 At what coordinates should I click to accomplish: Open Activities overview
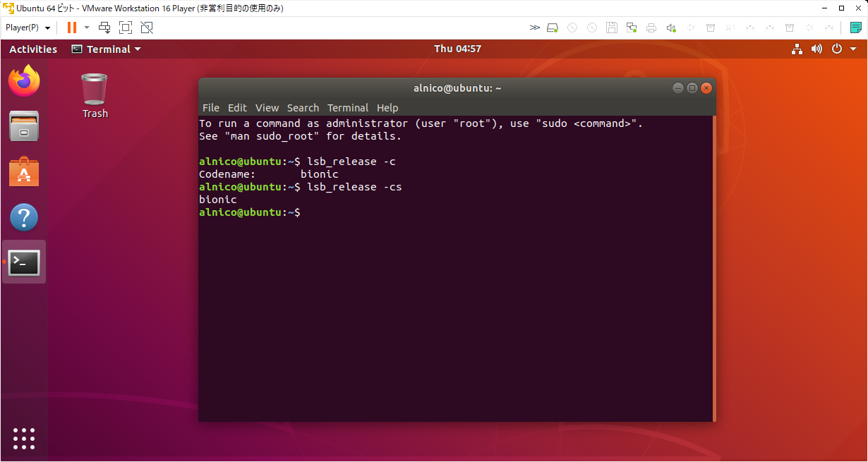pos(33,49)
